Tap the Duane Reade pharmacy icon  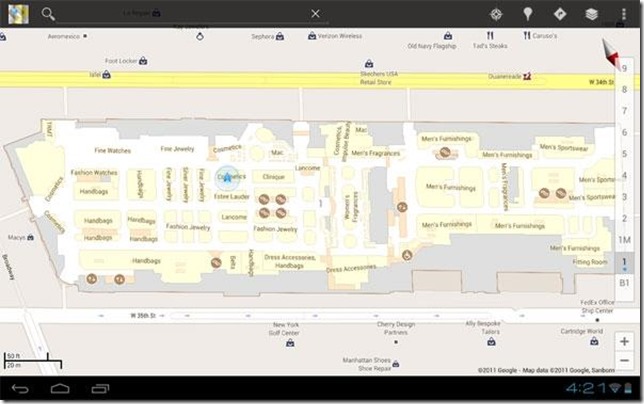coord(527,76)
